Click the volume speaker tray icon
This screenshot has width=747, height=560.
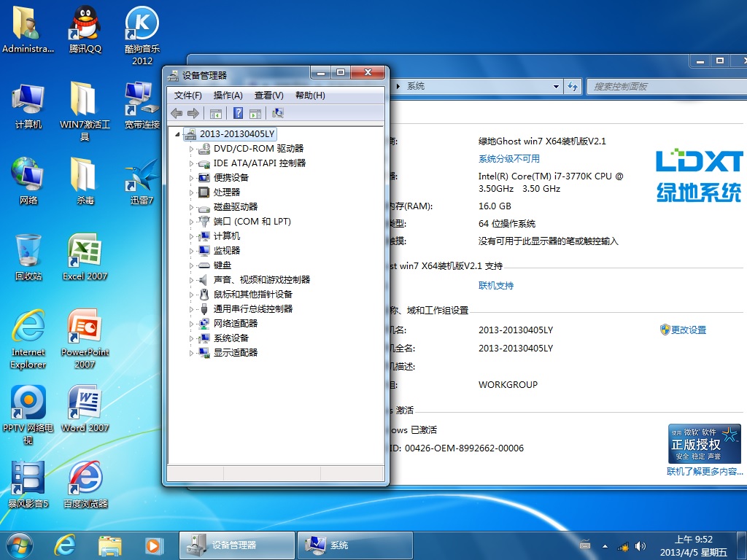pos(640,546)
